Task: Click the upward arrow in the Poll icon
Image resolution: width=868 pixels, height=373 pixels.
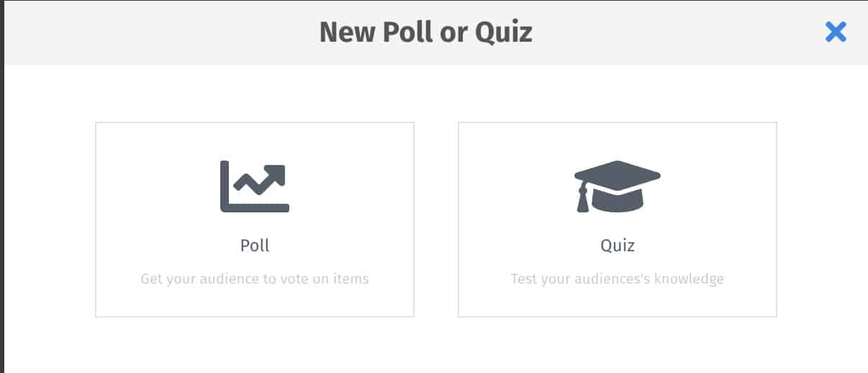Action: (273, 175)
